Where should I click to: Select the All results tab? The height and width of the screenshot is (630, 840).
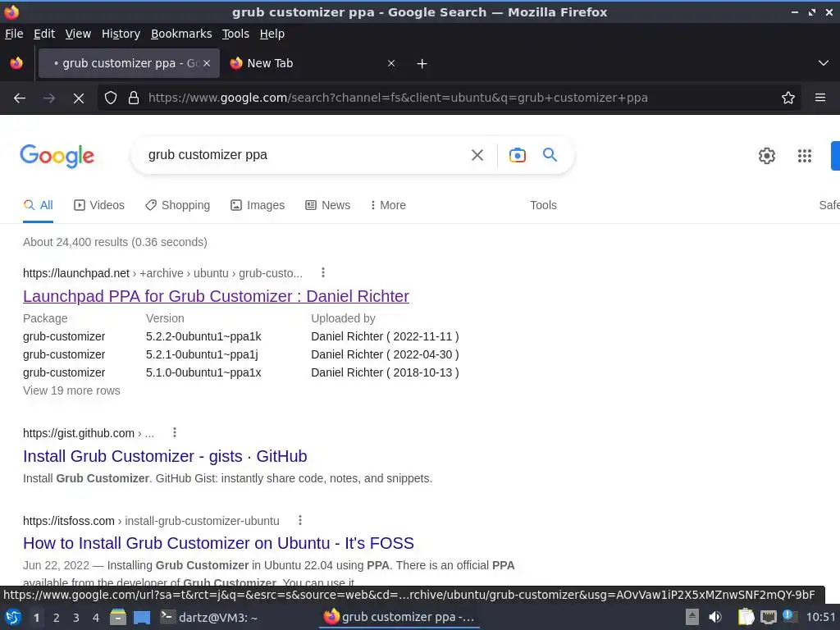click(x=38, y=205)
